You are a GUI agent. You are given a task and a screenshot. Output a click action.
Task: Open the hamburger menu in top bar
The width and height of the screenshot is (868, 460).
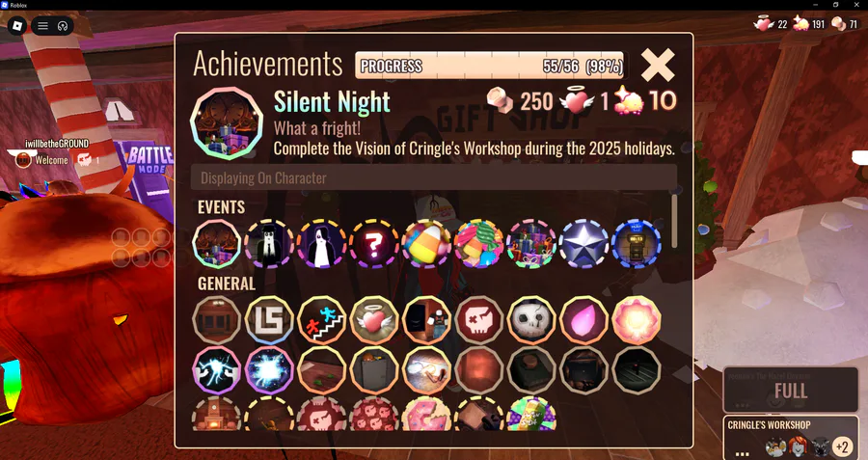coord(42,26)
